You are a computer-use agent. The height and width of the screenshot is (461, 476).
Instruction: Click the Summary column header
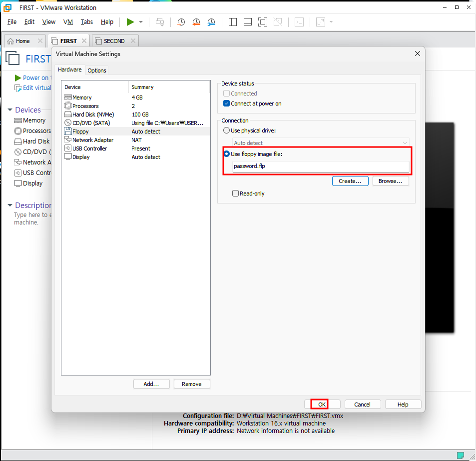tap(169, 87)
